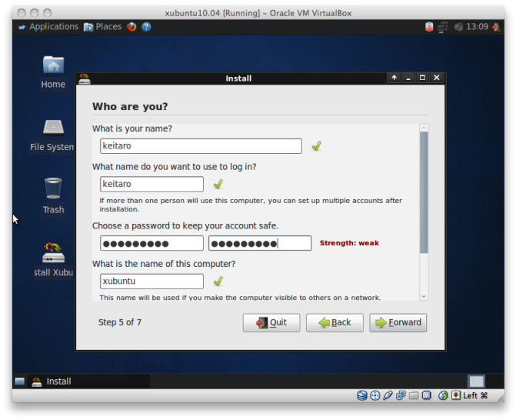Click the VirtualBox virtualization status icon
This screenshot has width=516, height=420.
(x=427, y=395)
